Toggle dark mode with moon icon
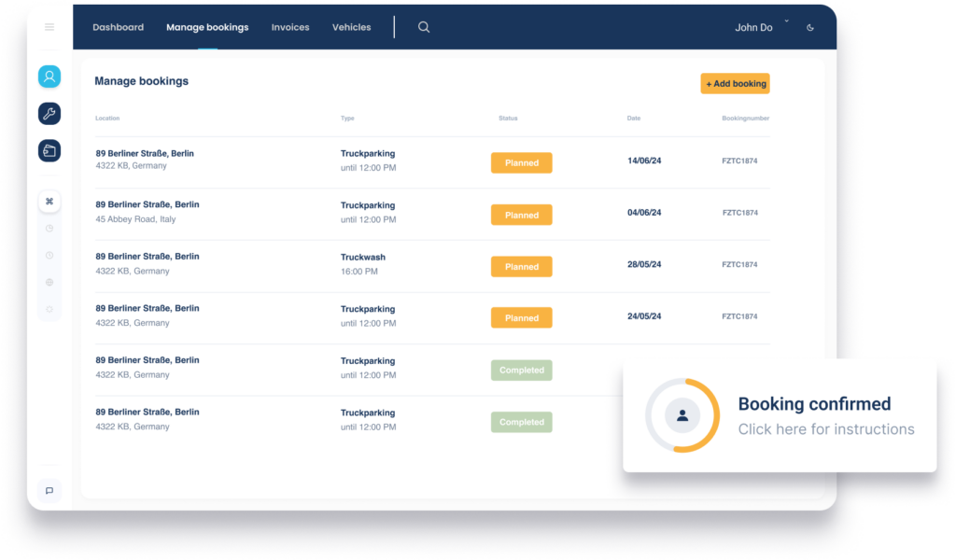 [x=810, y=28]
